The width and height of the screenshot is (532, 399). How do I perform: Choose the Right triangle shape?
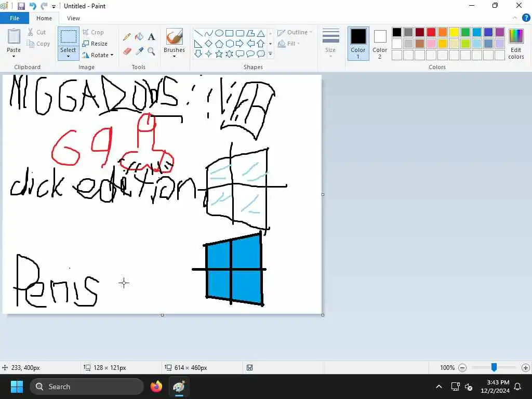(x=198, y=44)
